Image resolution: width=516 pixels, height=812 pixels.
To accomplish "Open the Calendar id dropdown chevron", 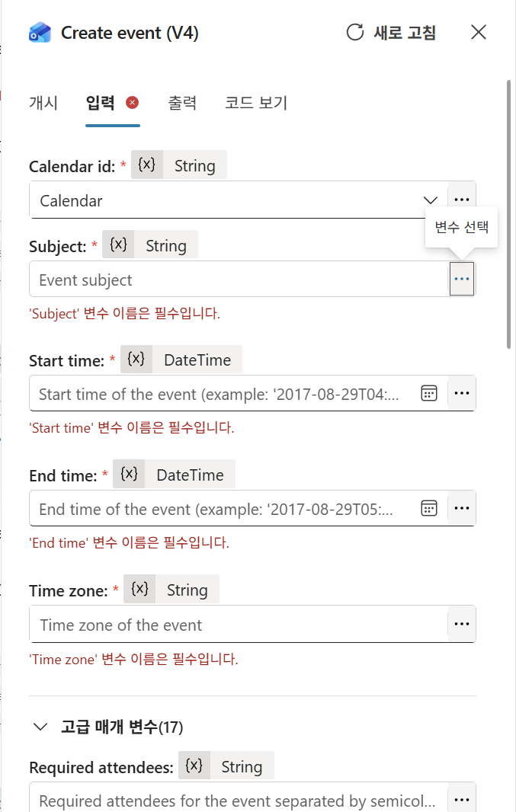I will click(x=431, y=200).
